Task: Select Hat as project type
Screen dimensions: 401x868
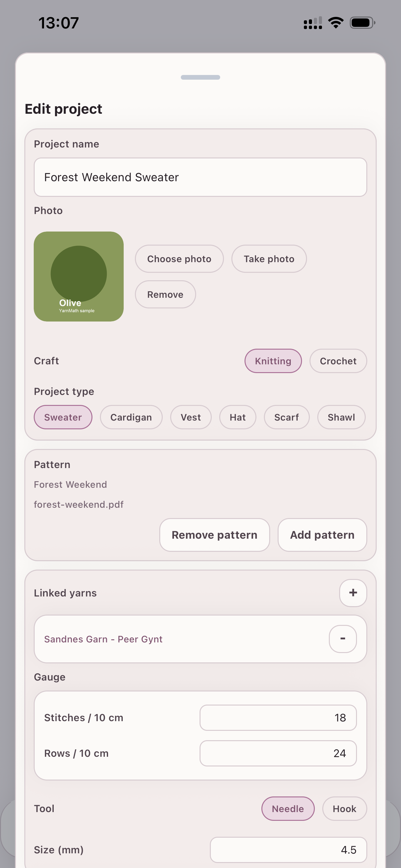Action: tap(238, 417)
